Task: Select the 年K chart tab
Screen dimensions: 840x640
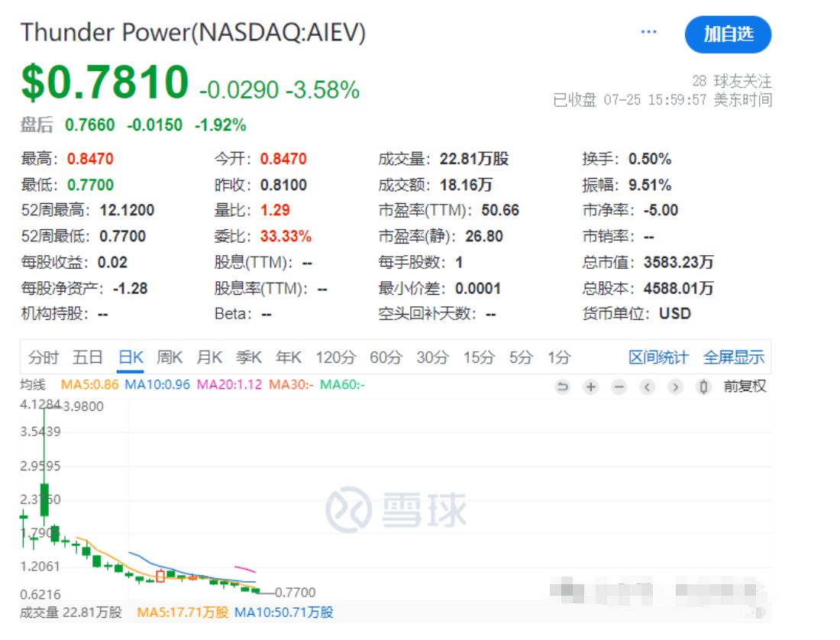Action: click(289, 357)
